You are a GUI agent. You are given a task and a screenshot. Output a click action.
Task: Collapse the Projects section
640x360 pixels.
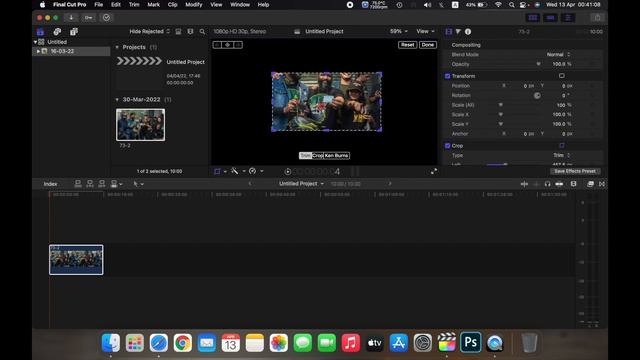click(117, 47)
